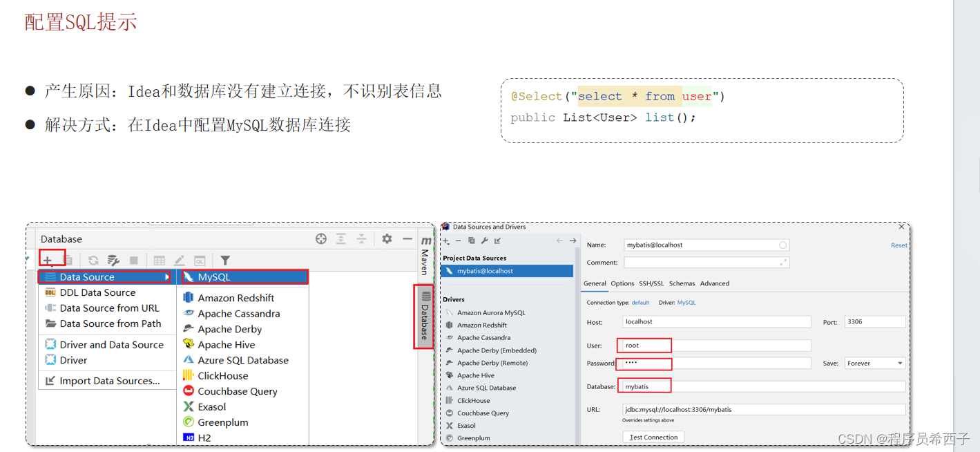This screenshot has height=452, width=980.
Task: Open the Connection type default dropdown
Action: point(640,303)
